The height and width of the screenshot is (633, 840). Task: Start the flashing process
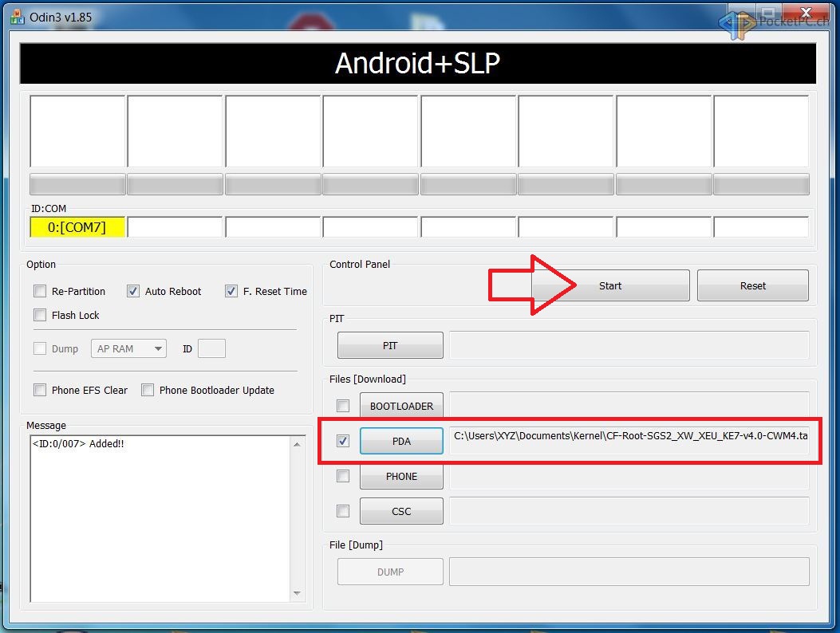point(610,285)
